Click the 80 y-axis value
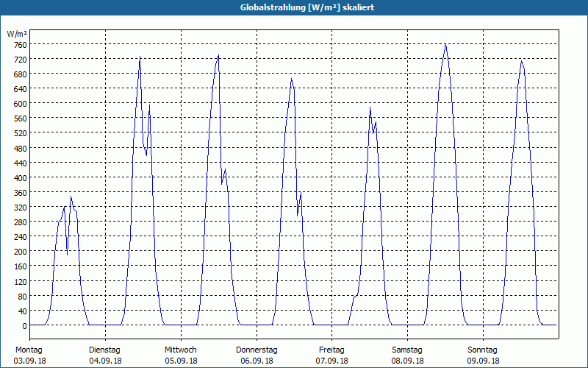This screenshot has width=588, height=368. coord(22,297)
